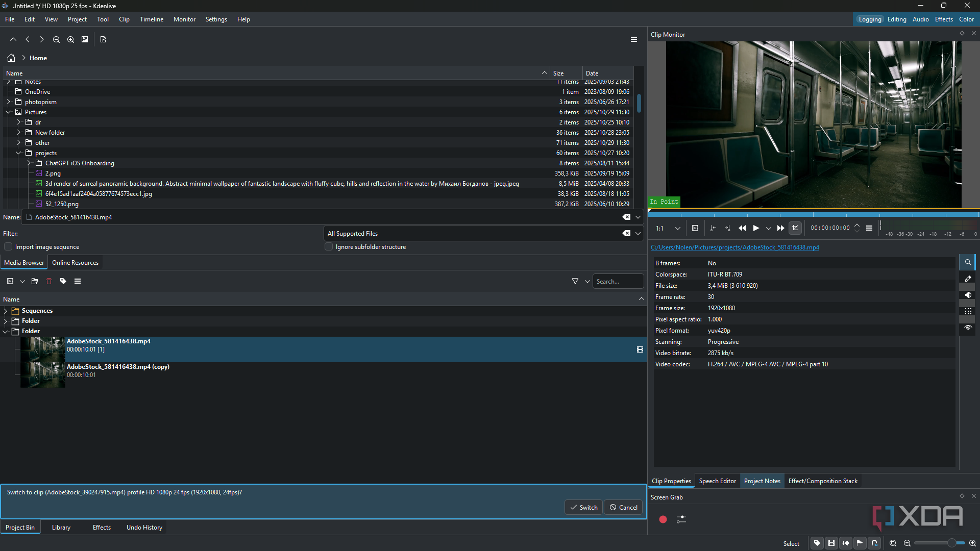Click the crop edit mode icon in monitor

click(795, 228)
